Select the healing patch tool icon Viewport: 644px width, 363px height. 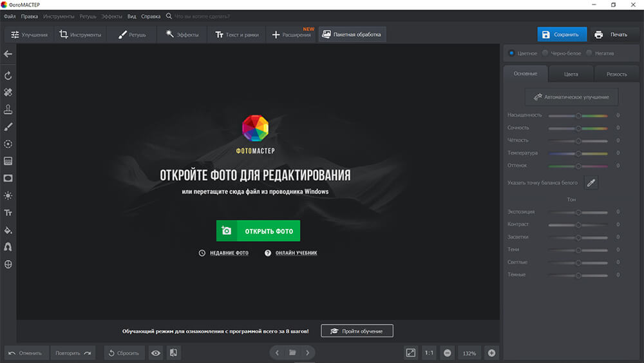click(8, 92)
